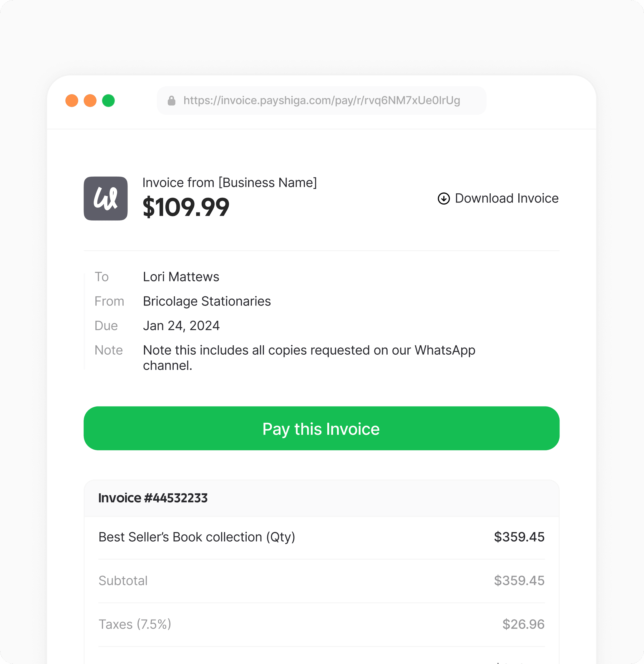
Task: Select the gray app logo above the invoice details
Action: tap(105, 197)
